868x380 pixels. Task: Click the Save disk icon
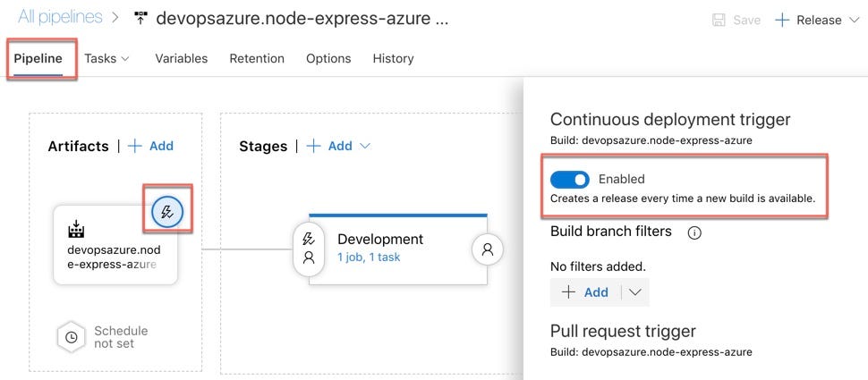719,21
